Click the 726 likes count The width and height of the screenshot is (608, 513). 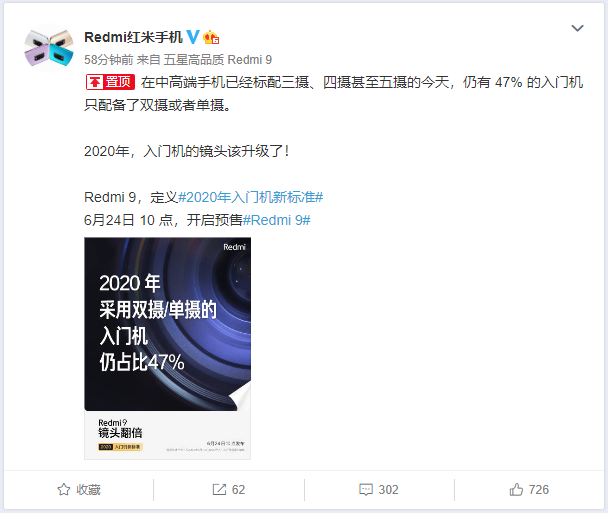click(x=539, y=489)
